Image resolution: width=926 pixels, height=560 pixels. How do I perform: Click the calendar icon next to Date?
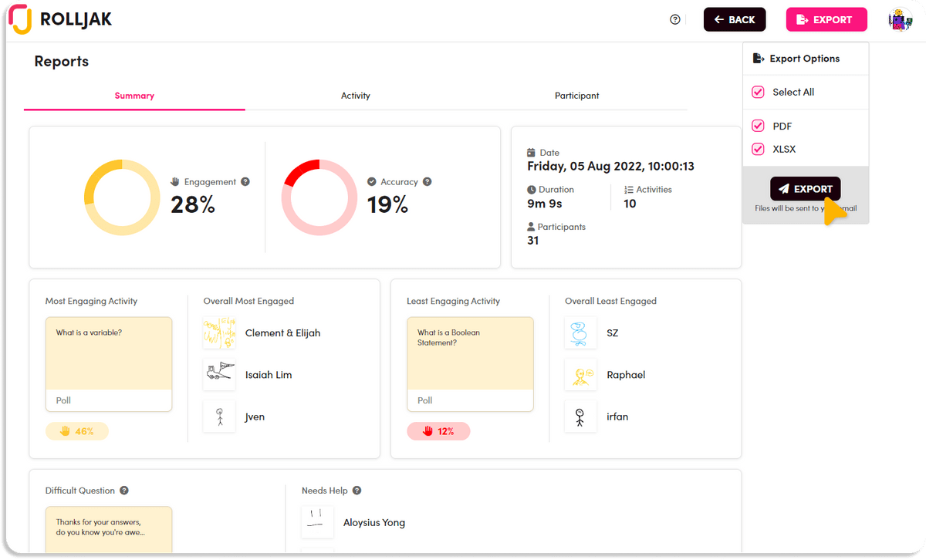(531, 153)
